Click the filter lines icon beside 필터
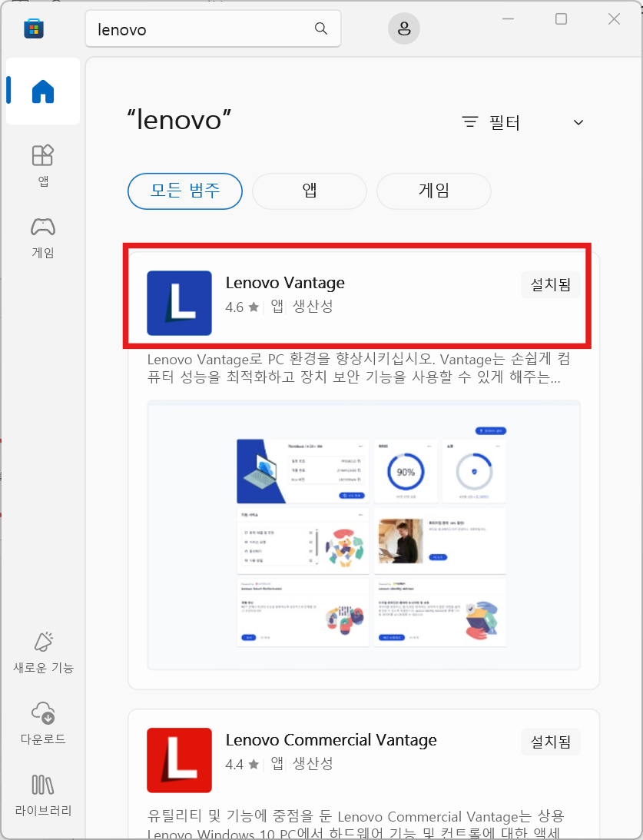 (x=470, y=122)
